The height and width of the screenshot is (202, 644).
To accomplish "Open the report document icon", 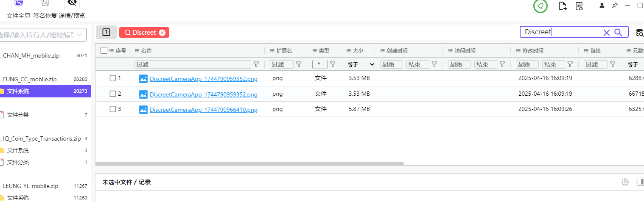I will [580, 6].
